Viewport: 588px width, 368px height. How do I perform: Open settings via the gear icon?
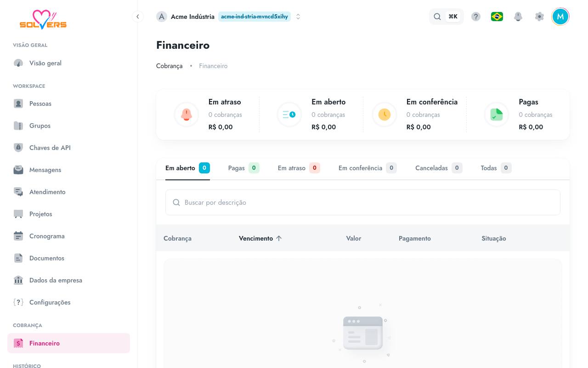tap(539, 17)
